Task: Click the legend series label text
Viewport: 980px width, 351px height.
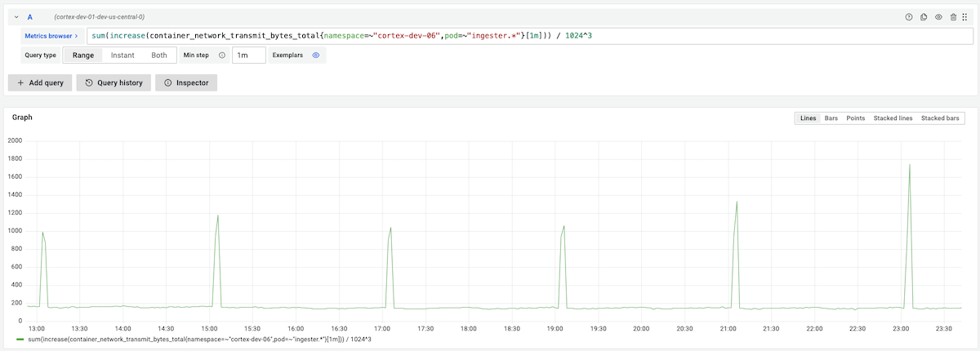Action: (x=199, y=339)
